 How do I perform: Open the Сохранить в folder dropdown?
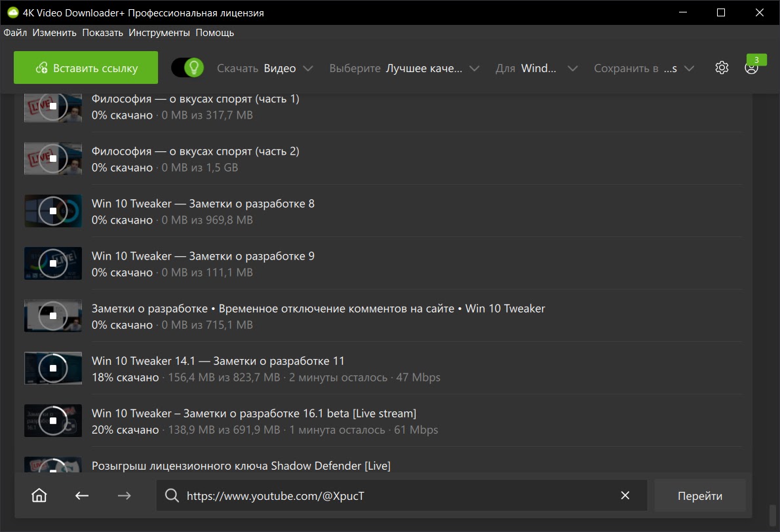point(644,68)
